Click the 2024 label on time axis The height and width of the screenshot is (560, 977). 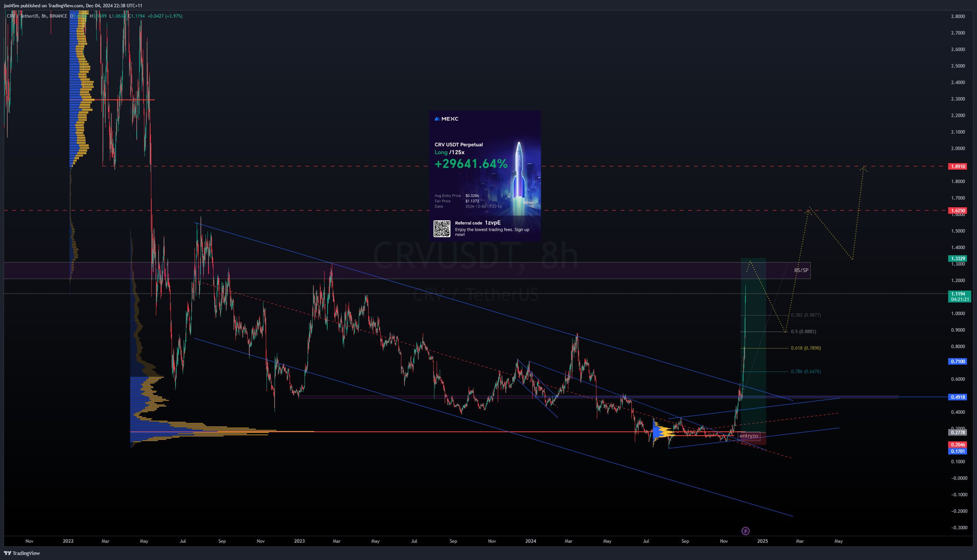tap(531, 541)
